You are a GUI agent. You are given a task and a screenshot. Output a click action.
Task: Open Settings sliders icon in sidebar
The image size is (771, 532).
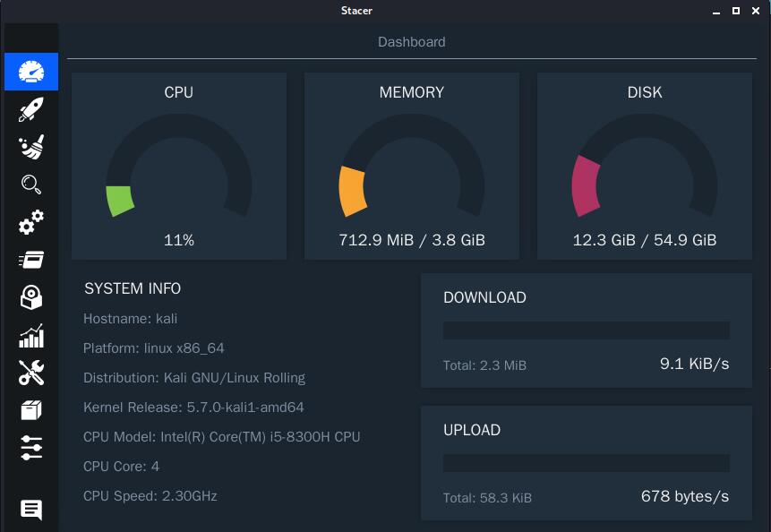(x=31, y=447)
